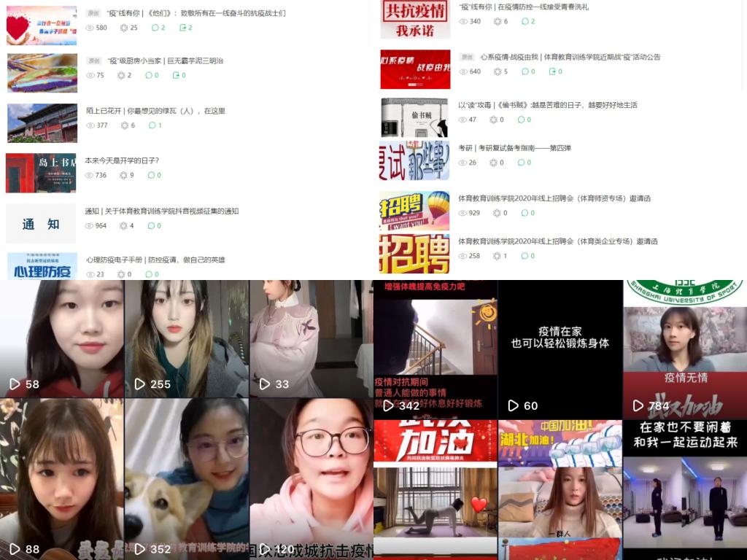Click comment icon under 体育师资专场 recruitment article
The height and width of the screenshot is (560, 747).
(x=524, y=213)
